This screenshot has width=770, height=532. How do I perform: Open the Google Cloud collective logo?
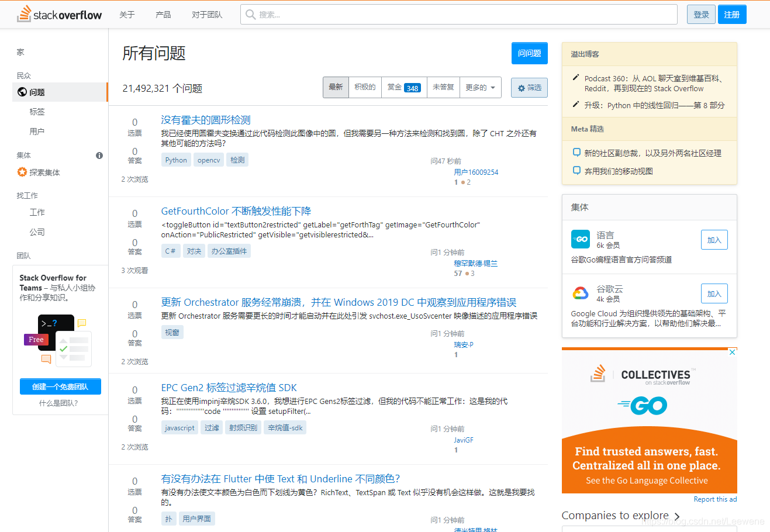[581, 293]
